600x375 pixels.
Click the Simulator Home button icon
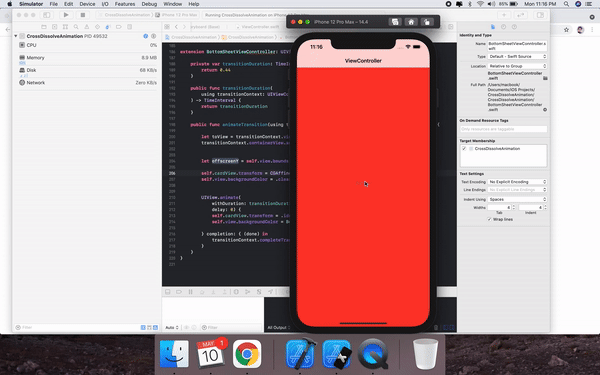pos(411,22)
